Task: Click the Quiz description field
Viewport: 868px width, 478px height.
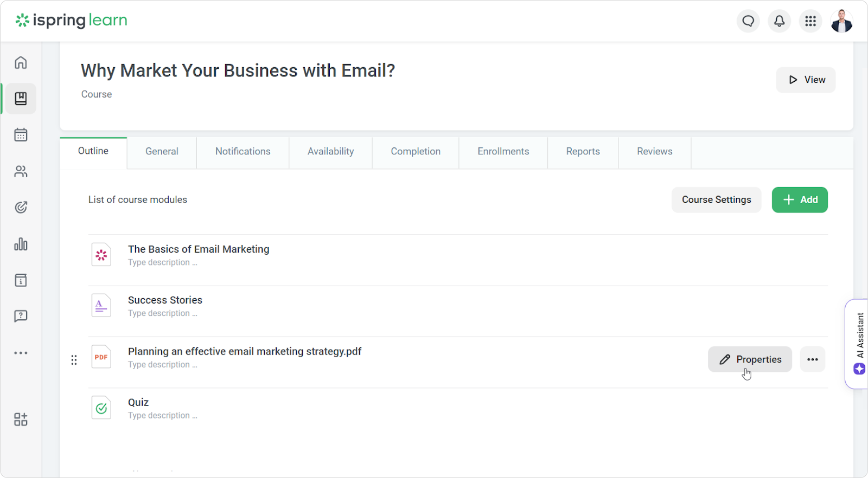Action: [162, 416]
